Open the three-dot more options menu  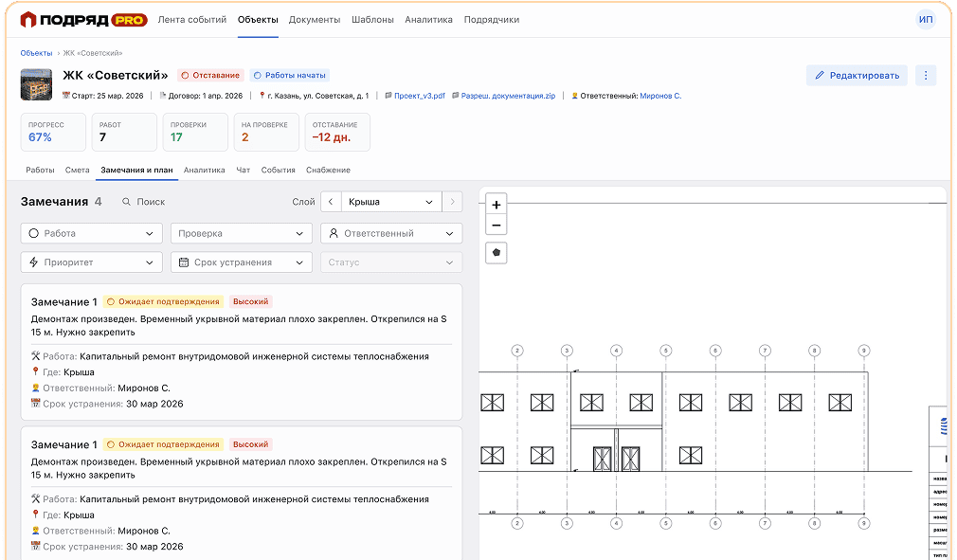tap(926, 75)
